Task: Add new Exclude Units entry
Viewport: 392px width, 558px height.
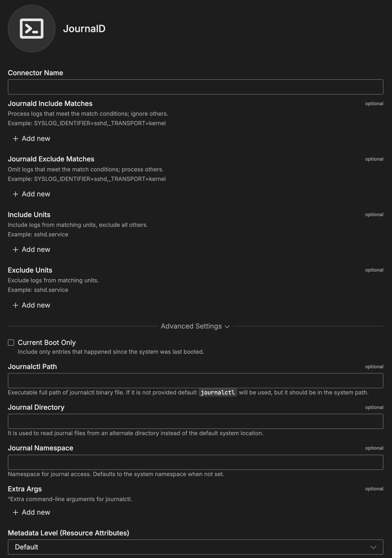Action: tap(36, 305)
